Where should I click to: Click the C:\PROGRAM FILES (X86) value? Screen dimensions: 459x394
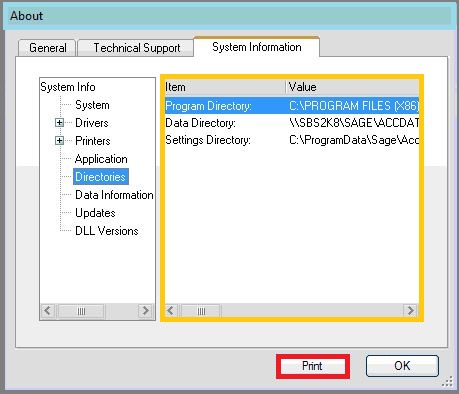pyautogui.click(x=353, y=106)
